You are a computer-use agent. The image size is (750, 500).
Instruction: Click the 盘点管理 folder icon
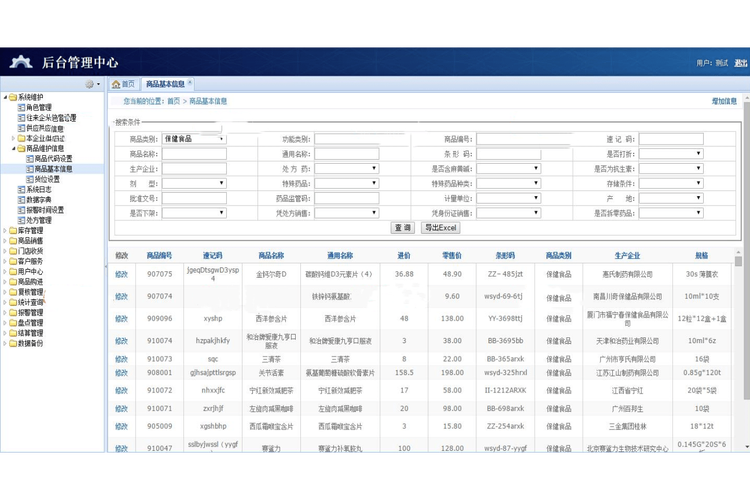13,323
